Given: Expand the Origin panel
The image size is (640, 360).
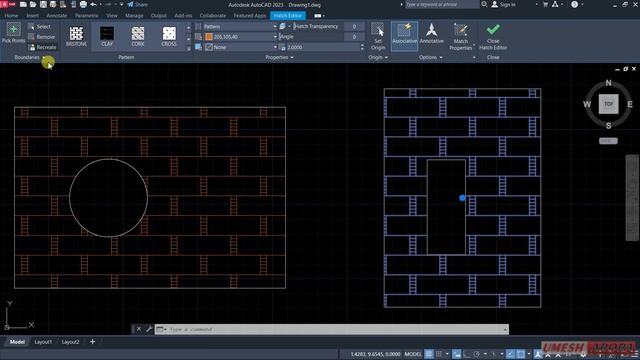Looking at the screenshot, I should (x=378, y=57).
